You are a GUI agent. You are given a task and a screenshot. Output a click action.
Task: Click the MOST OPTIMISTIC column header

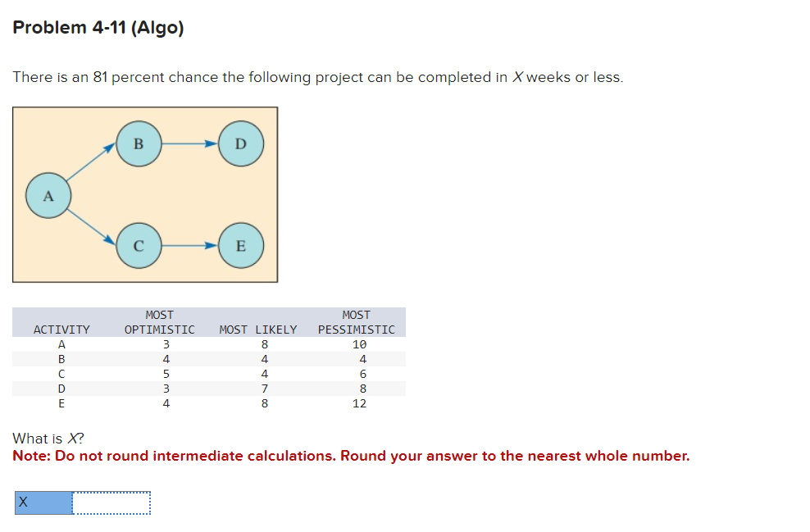pyautogui.click(x=160, y=322)
